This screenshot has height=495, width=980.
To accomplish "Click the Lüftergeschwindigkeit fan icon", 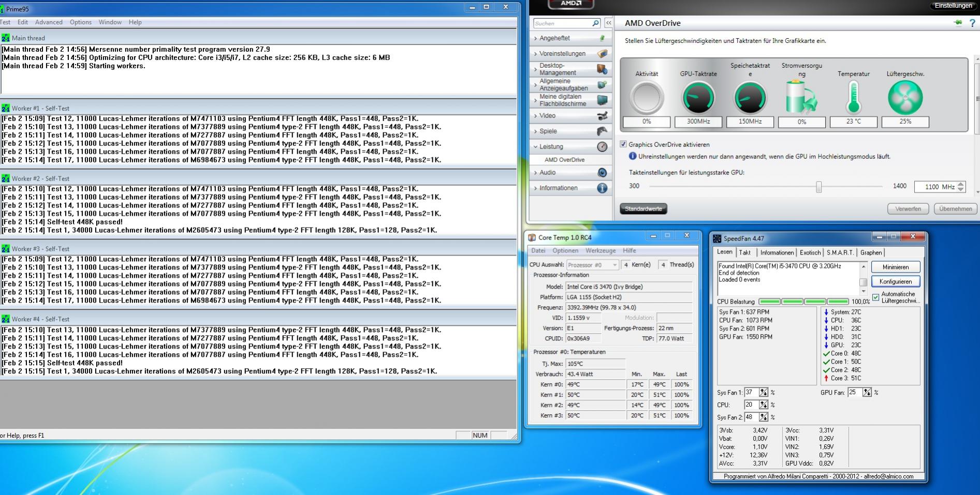I will point(905,98).
